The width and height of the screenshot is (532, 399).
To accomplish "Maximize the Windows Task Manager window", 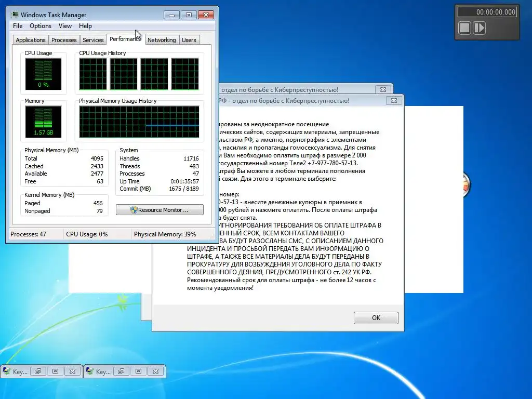I will [x=189, y=15].
